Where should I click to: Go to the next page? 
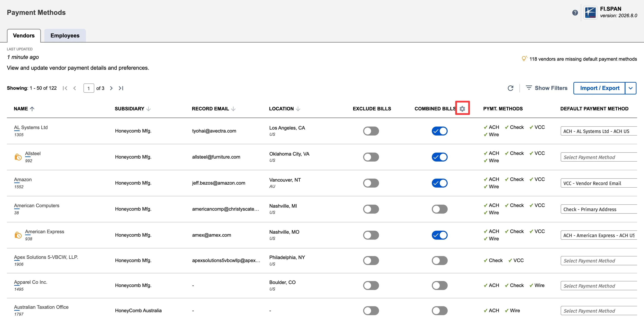click(x=111, y=88)
